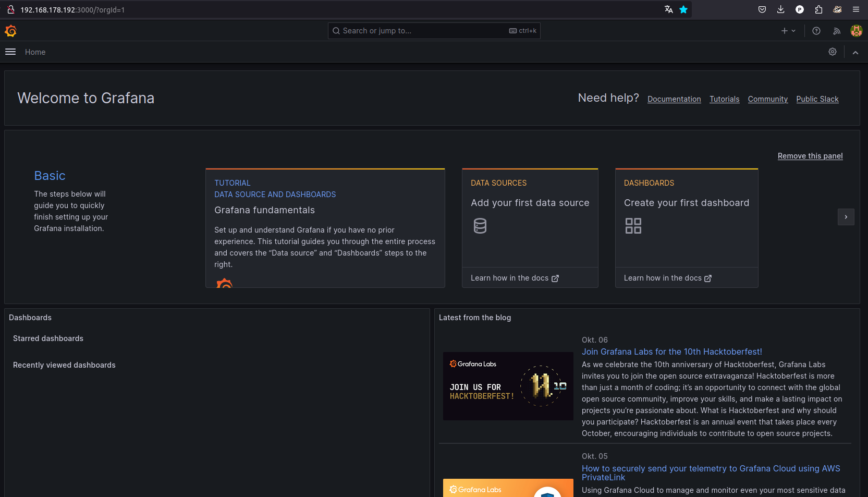Open the Public Slack link
The width and height of the screenshot is (868, 497).
(817, 99)
